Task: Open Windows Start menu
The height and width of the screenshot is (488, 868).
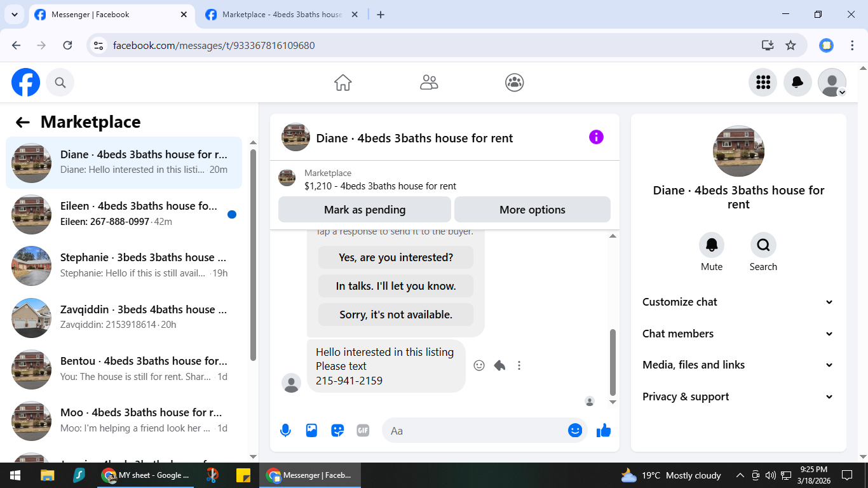Action: [x=15, y=475]
